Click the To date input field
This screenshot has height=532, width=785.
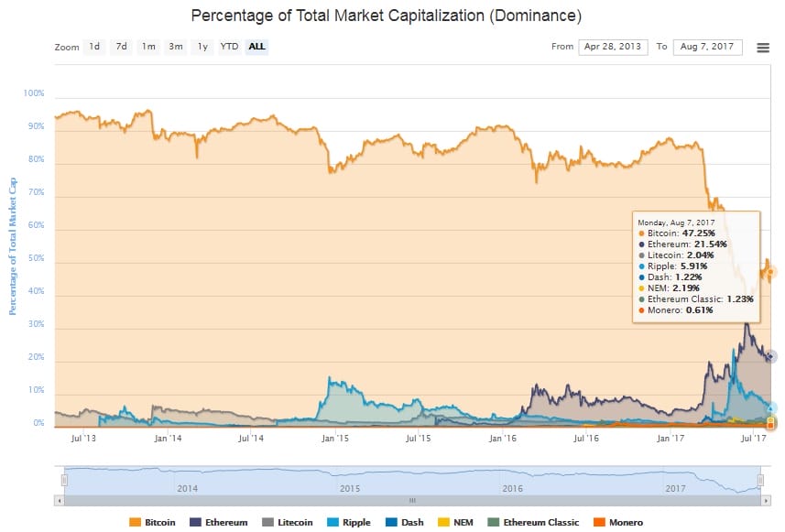707,47
